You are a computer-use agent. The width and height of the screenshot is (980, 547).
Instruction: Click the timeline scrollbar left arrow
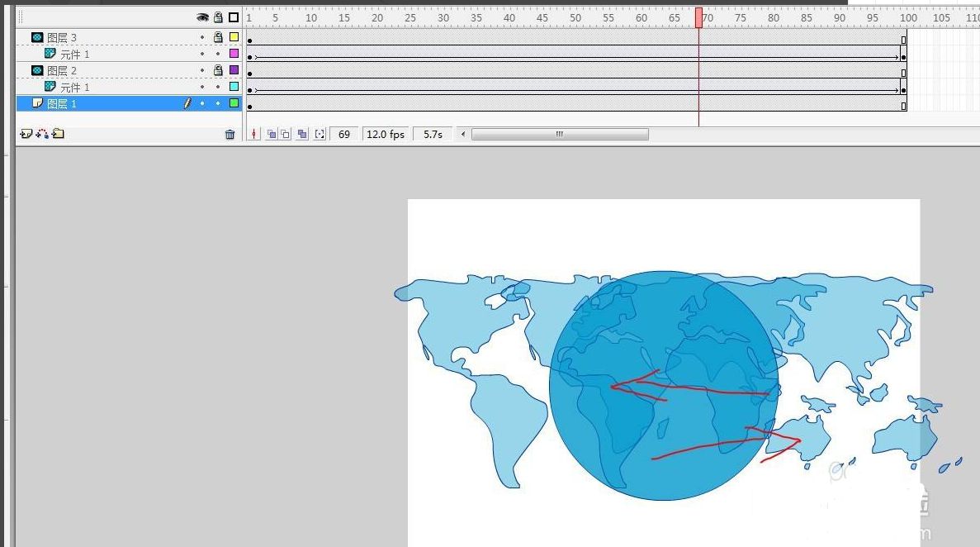point(463,134)
